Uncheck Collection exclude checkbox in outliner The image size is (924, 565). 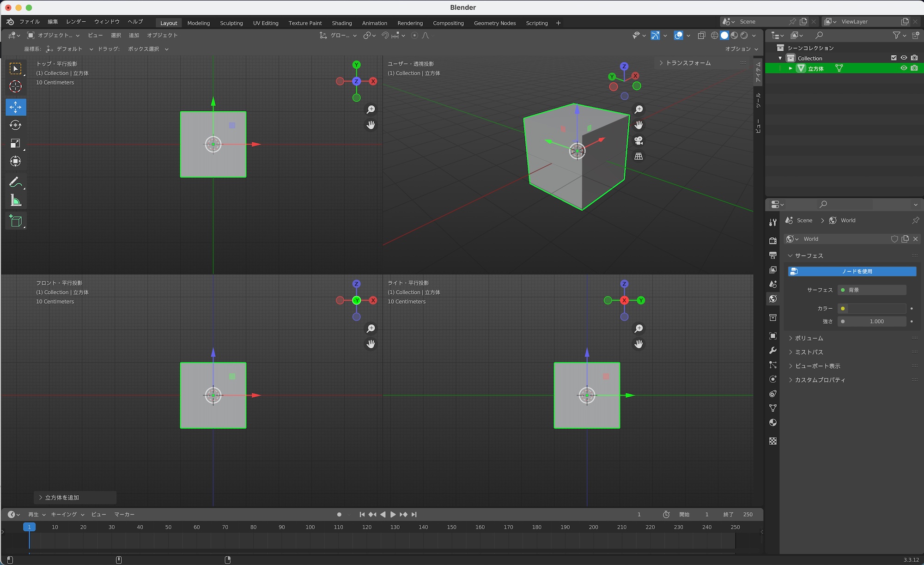click(894, 58)
